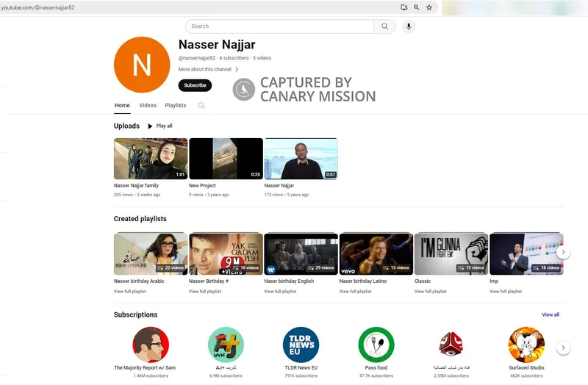Screen dimensions: 588x385
Task: View full playlist under Imp
Action: (x=506, y=291)
